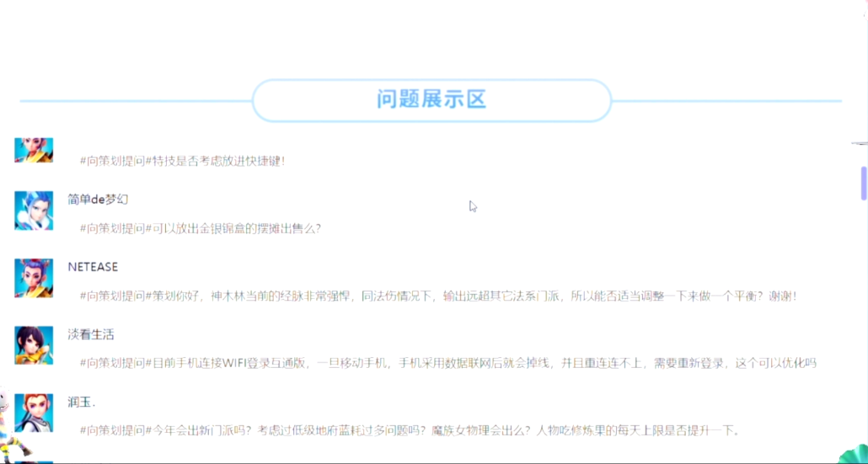Click the avatar next to 淡看生活
868x464 pixels.
34,345
